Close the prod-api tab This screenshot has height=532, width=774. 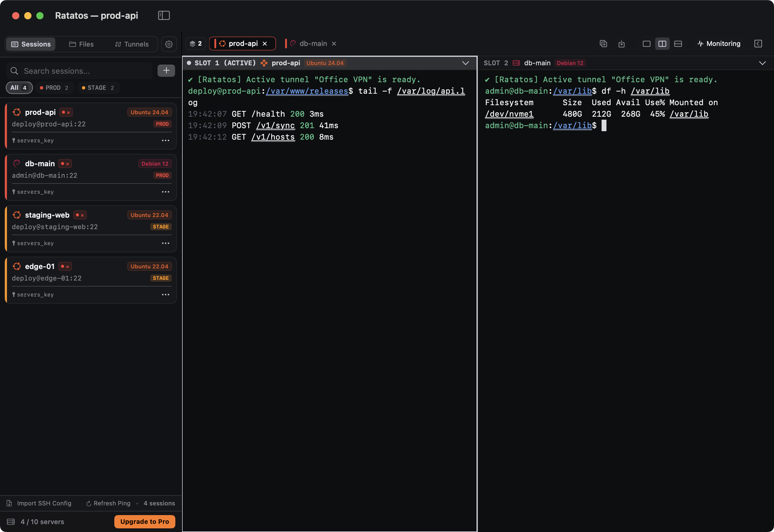(x=265, y=44)
